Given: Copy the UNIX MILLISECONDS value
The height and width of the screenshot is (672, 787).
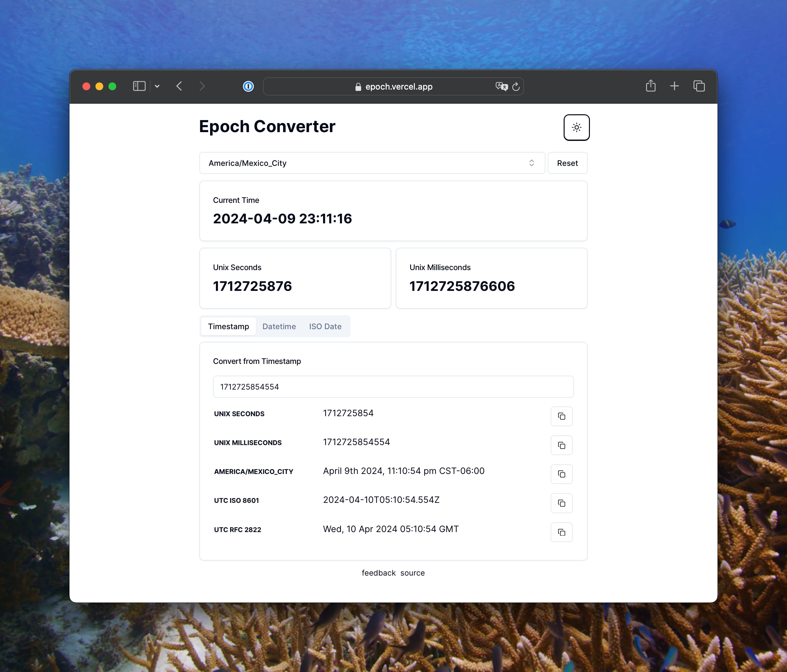Looking at the screenshot, I should [x=561, y=445].
